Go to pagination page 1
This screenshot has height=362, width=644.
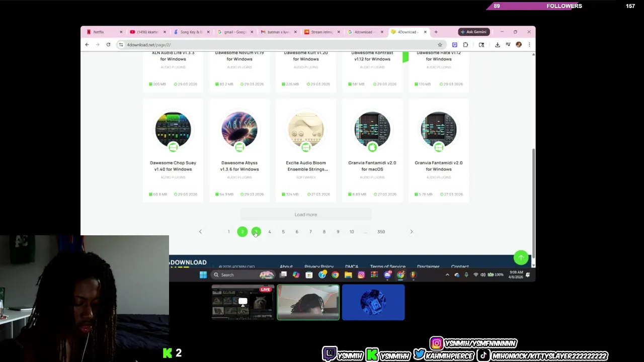[x=228, y=232]
